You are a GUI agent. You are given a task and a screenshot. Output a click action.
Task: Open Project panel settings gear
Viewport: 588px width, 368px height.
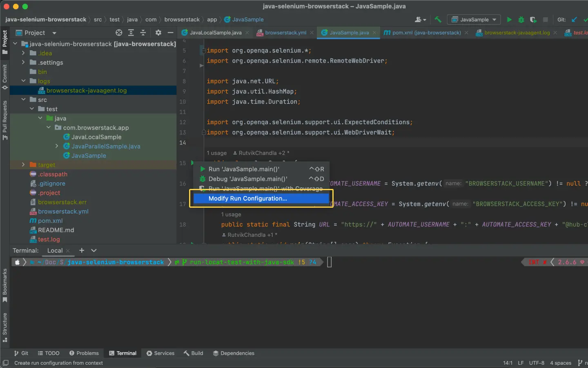[158, 33]
